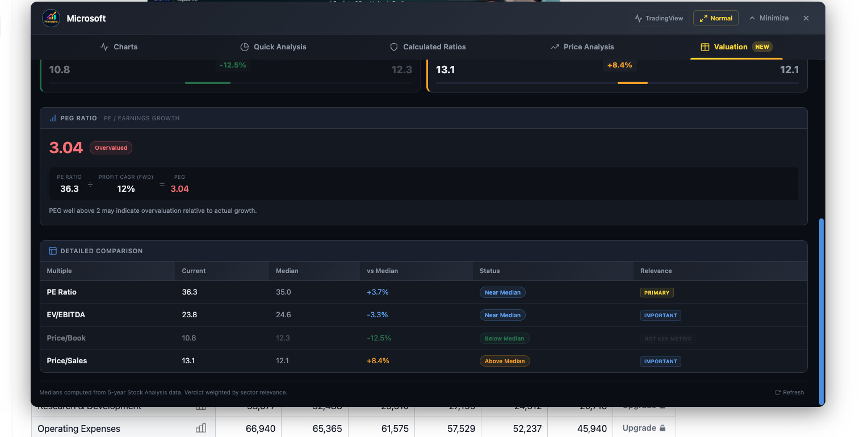
Task: Toggle the Normal size mode button
Action: click(x=715, y=18)
